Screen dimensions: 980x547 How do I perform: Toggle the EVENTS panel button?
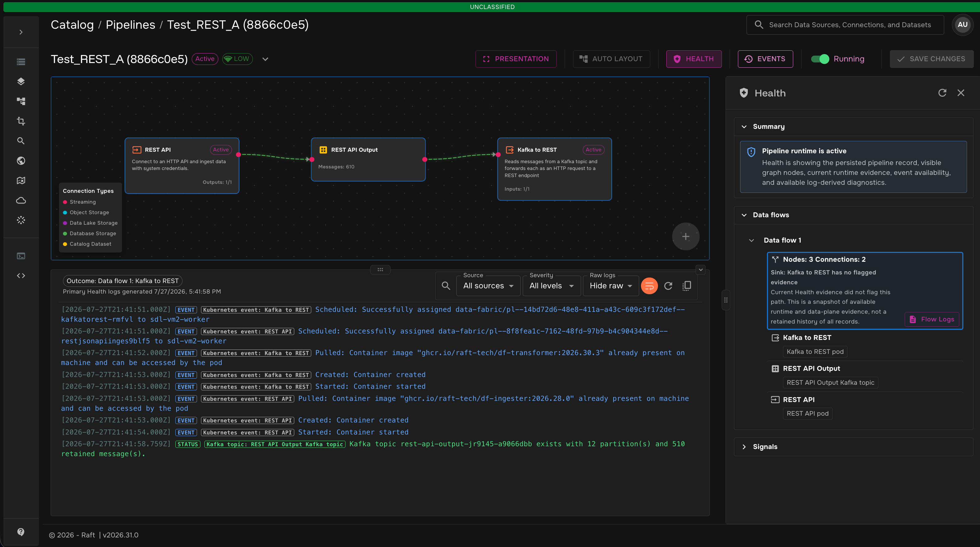(765, 59)
